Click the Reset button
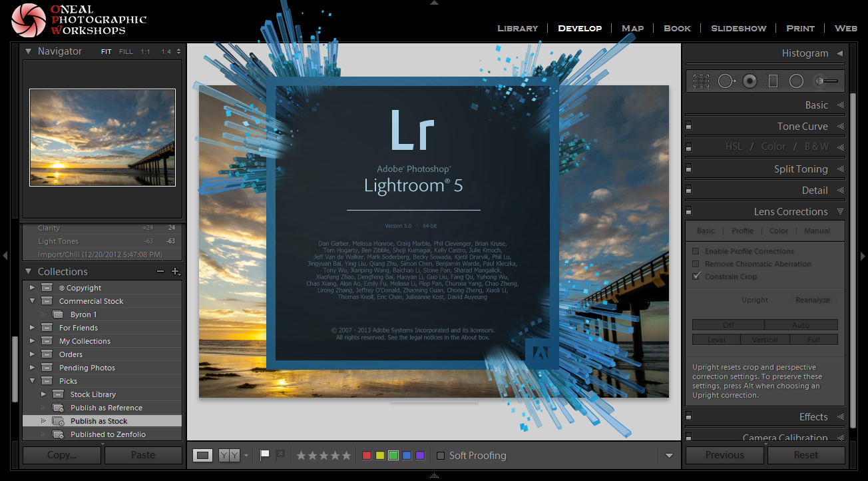This screenshot has width=868, height=481. pos(806,455)
